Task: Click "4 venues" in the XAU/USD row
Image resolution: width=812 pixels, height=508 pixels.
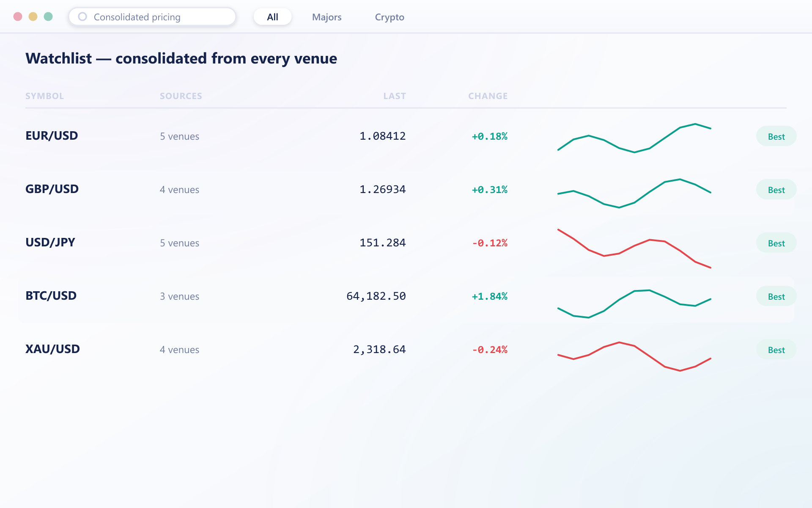Action: coord(179,350)
